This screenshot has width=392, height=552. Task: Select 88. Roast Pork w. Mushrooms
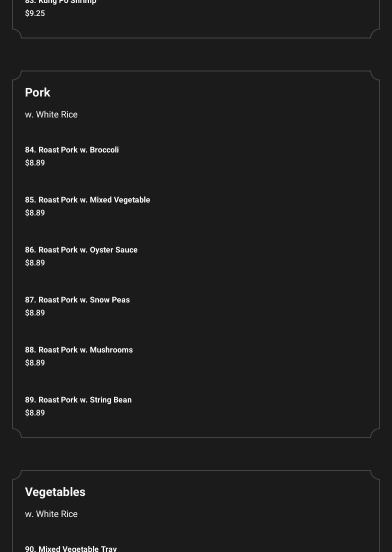pyautogui.click(x=79, y=350)
